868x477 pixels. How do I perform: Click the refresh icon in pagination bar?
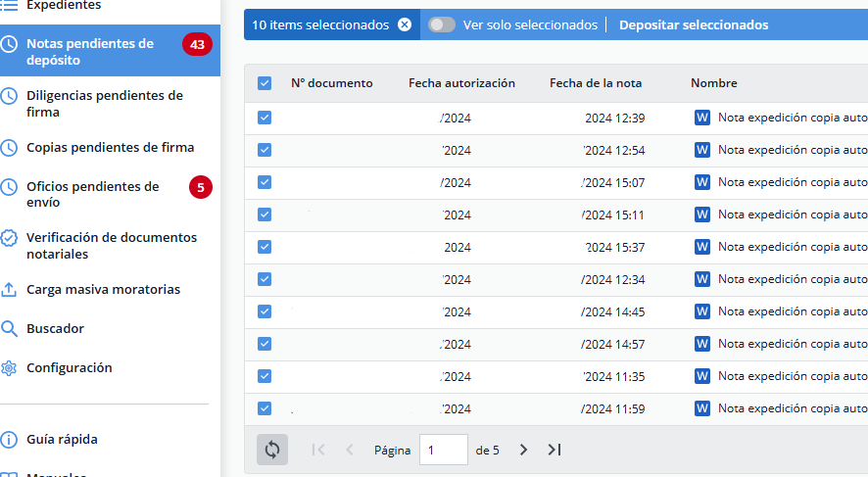272,450
